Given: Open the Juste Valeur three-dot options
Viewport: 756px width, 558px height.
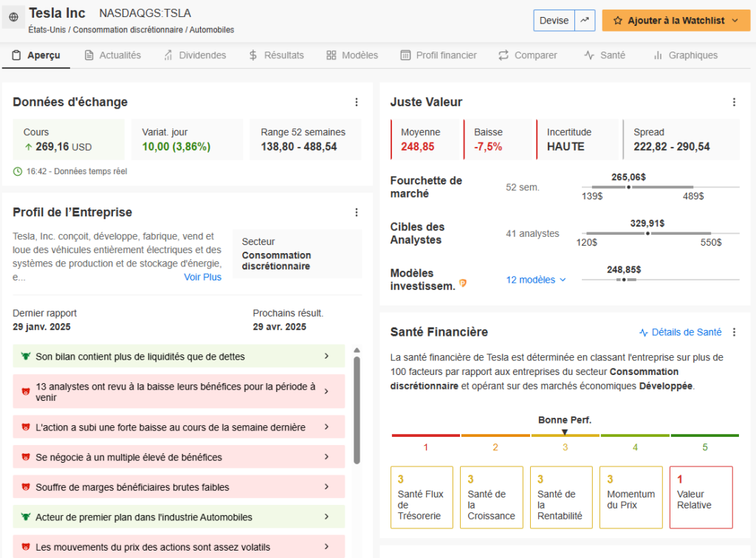Looking at the screenshot, I should (734, 103).
